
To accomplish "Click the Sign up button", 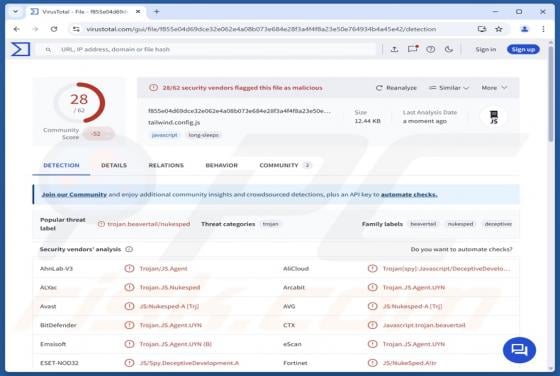I will click(523, 49).
